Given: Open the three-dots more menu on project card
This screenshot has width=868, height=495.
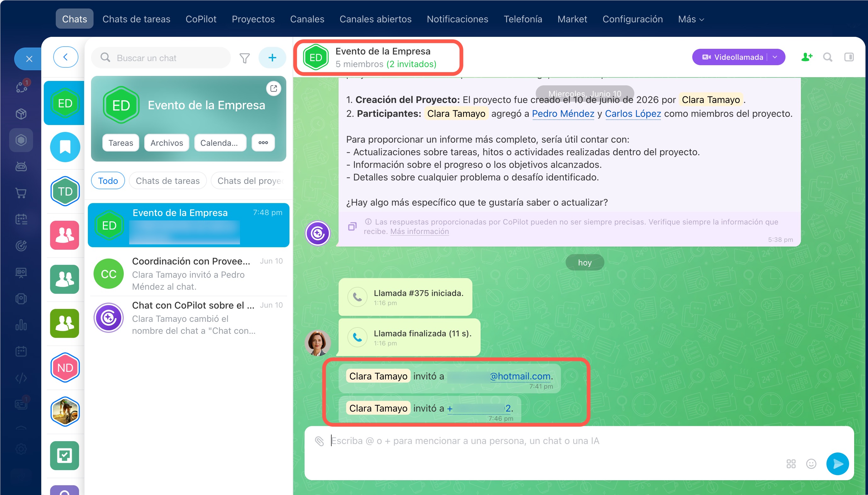Looking at the screenshot, I should [x=263, y=143].
